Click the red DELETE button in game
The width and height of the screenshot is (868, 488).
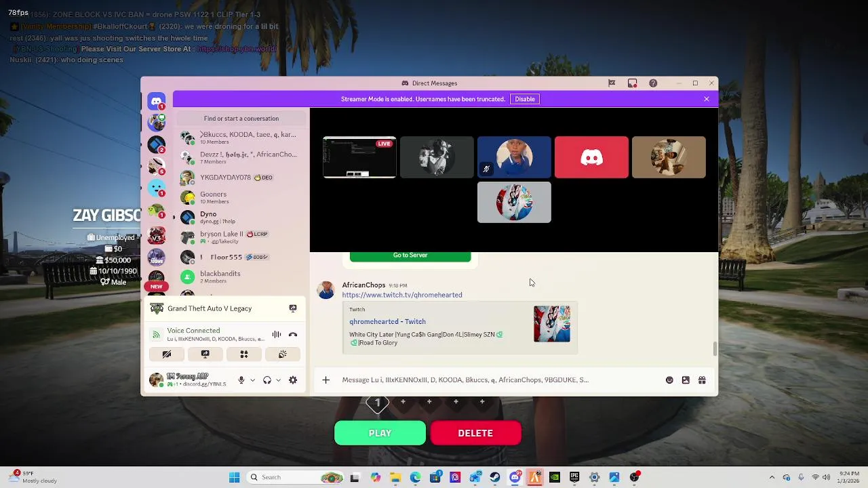tap(475, 433)
